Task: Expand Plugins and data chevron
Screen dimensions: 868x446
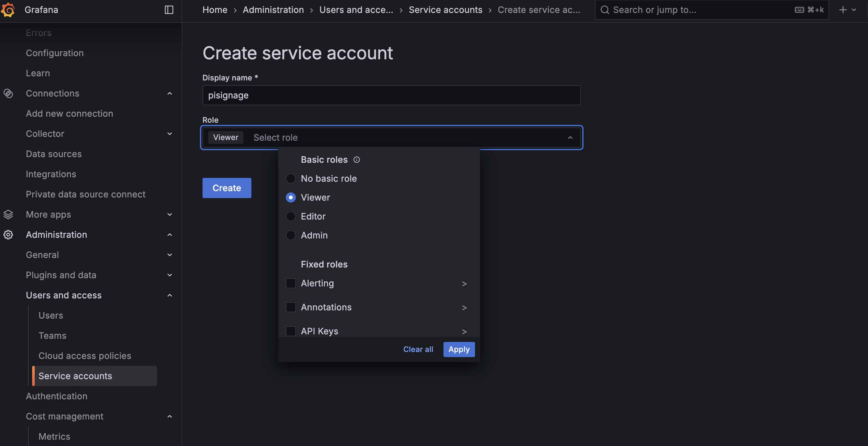Action: [170, 275]
